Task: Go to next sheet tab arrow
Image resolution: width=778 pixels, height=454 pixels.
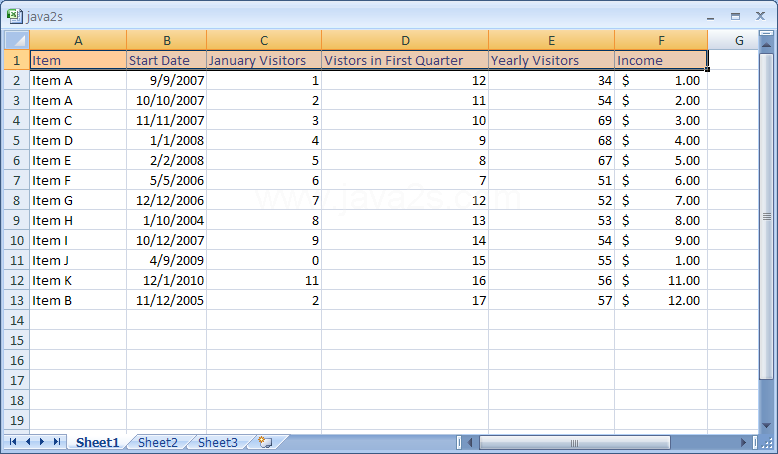Action: [x=42, y=442]
